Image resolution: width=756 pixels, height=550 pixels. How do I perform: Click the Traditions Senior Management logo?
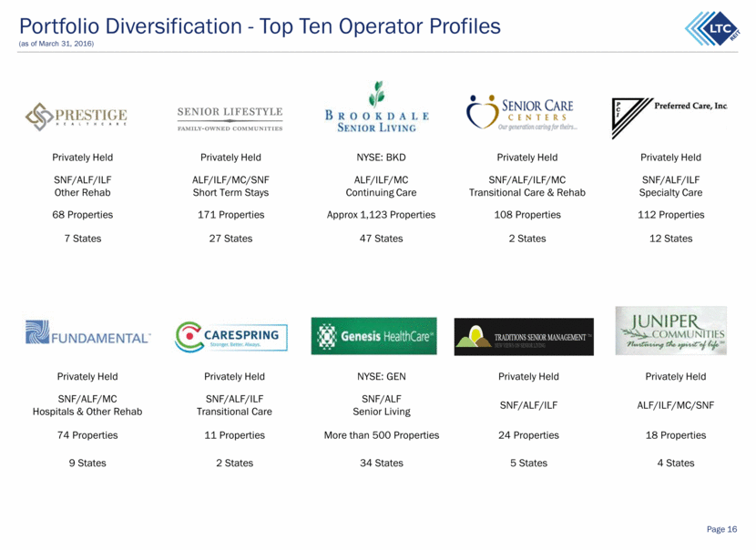pyautogui.click(x=524, y=336)
